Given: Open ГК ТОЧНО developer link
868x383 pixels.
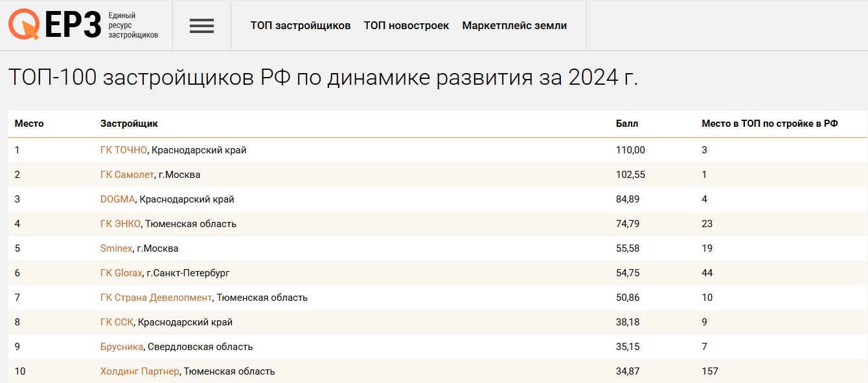Looking at the screenshot, I should click(124, 150).
